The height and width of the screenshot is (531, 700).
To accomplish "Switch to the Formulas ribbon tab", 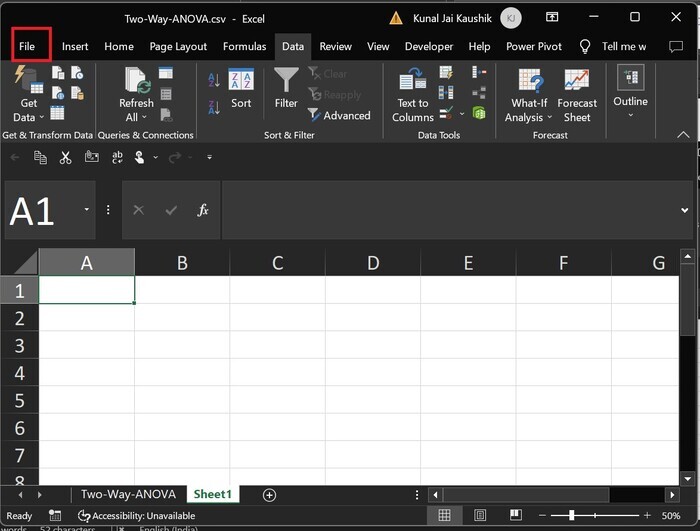I will tap(244, 46).
